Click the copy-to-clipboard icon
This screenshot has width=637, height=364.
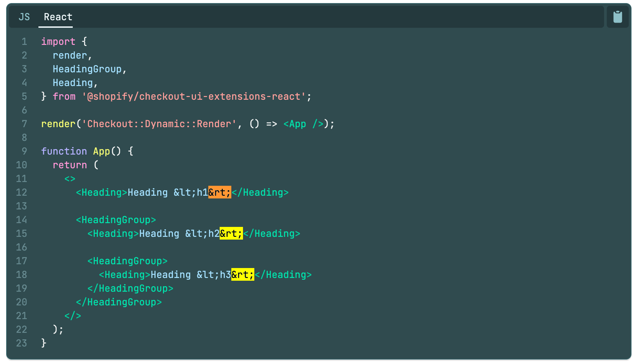[x=617, y=16]
